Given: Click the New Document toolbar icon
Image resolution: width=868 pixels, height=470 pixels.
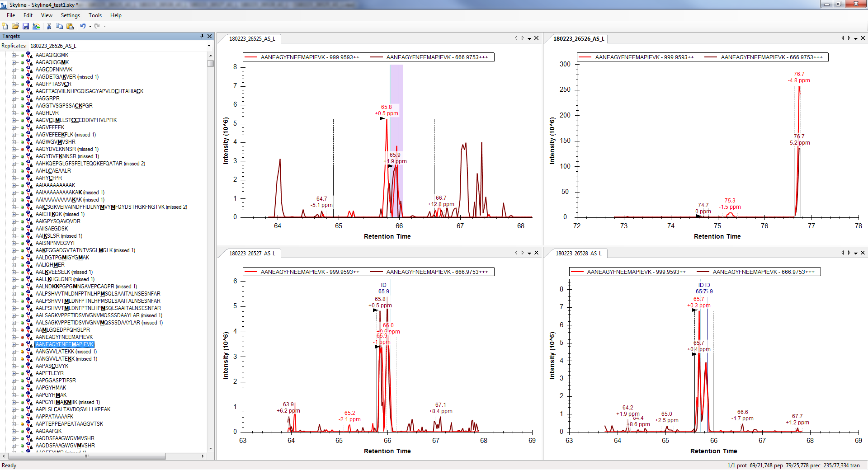Looking at the screenshot, I should pos(5,26).
